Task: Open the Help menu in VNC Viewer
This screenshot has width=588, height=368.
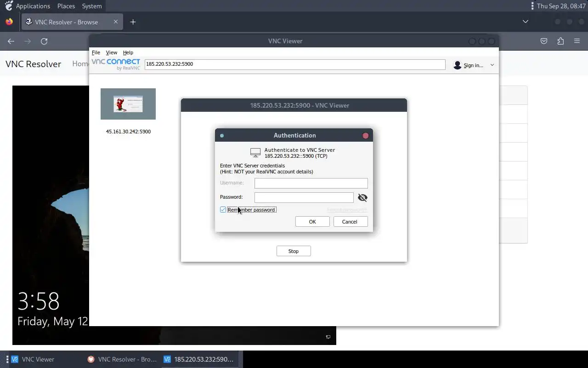Action: 128,52
